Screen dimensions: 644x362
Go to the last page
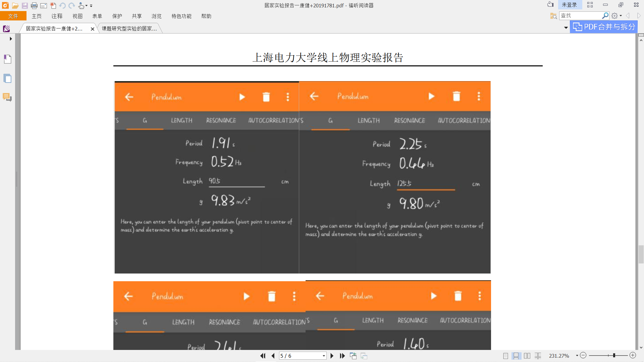click(342, 356)
